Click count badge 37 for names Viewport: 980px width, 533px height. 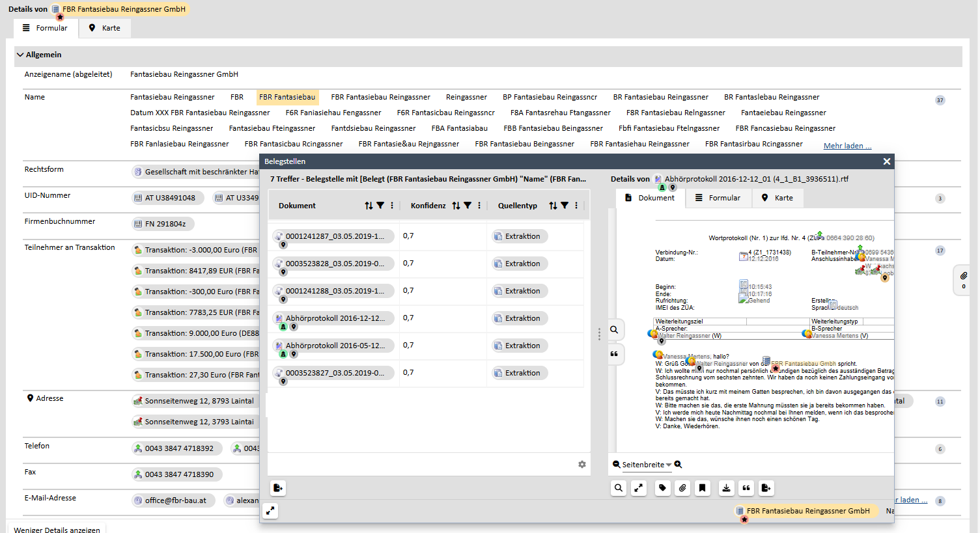[940, 100]
